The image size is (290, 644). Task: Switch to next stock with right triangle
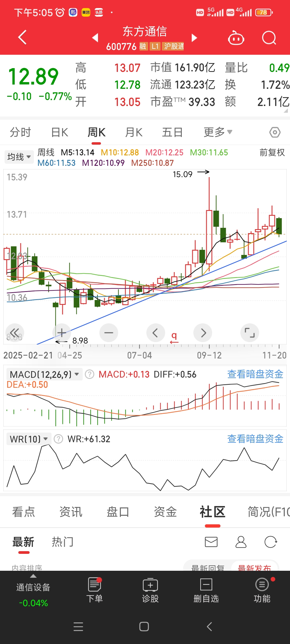[x=194, y=38]
